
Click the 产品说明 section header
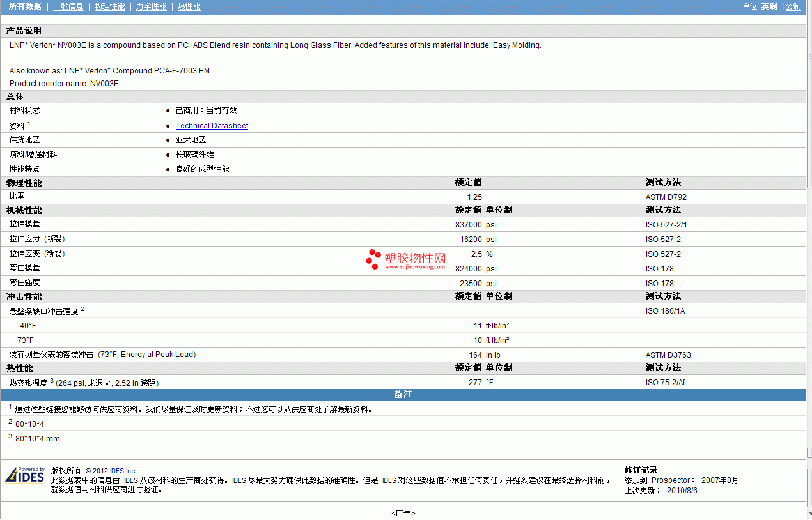coord(24,31)
